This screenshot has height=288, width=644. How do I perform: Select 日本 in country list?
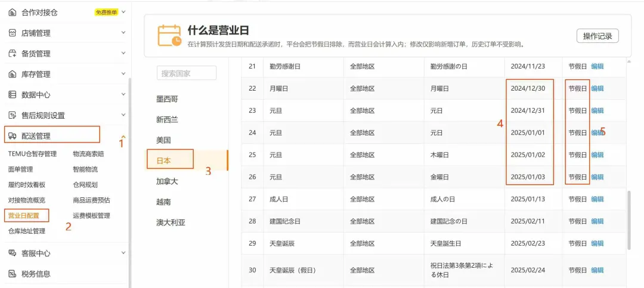coord(163,160)
